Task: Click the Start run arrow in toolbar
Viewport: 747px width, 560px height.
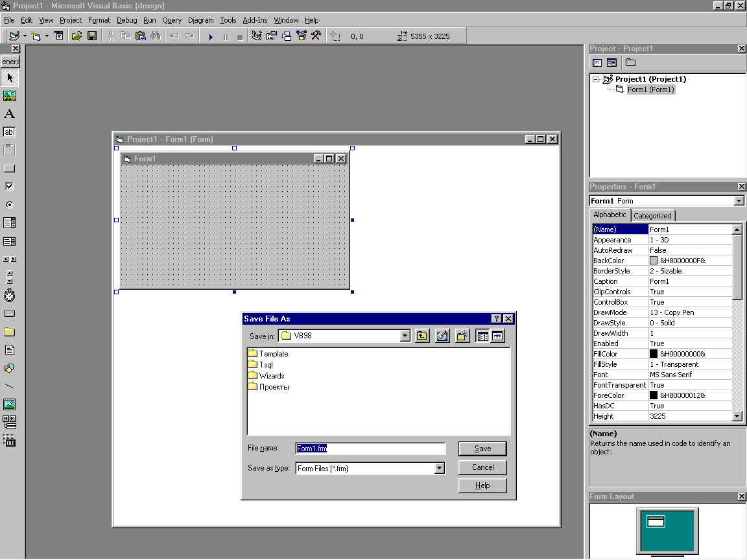Action: point(211,37)
